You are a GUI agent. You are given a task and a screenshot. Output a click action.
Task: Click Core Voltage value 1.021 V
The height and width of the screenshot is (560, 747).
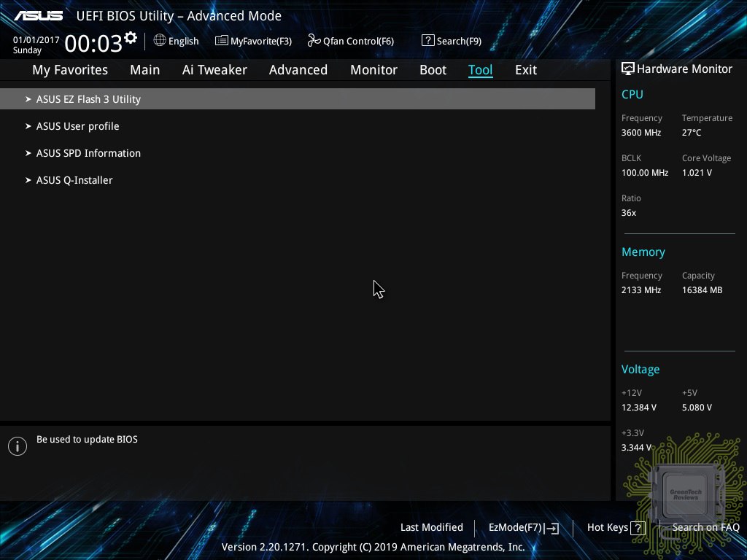click(x=697, y=172)
